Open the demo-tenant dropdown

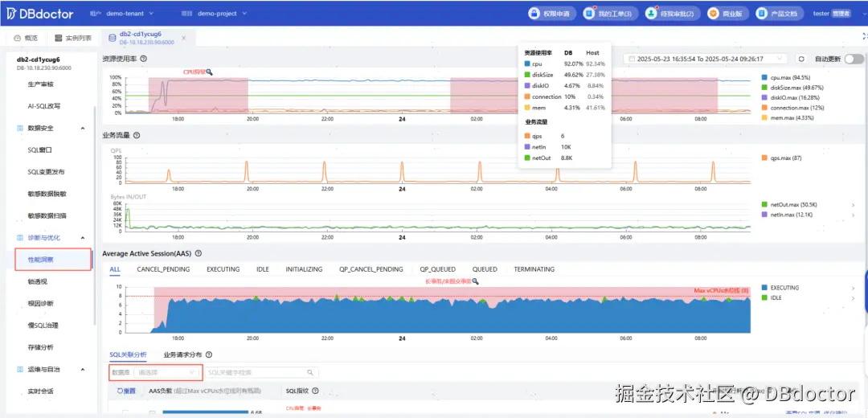134,14
